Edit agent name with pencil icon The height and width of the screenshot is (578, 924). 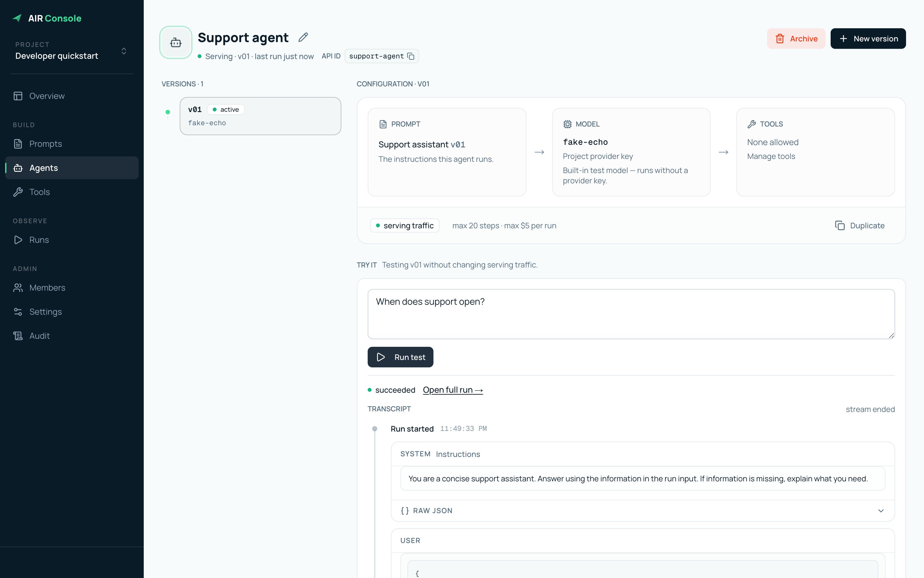pyautogui.click(x=303, y=38)
